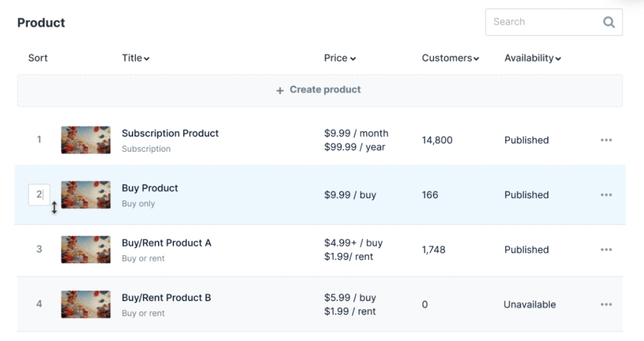Click the Buy Product thumbnail
The width and height of the screenshot is (644, 341).
click(86, 195)
